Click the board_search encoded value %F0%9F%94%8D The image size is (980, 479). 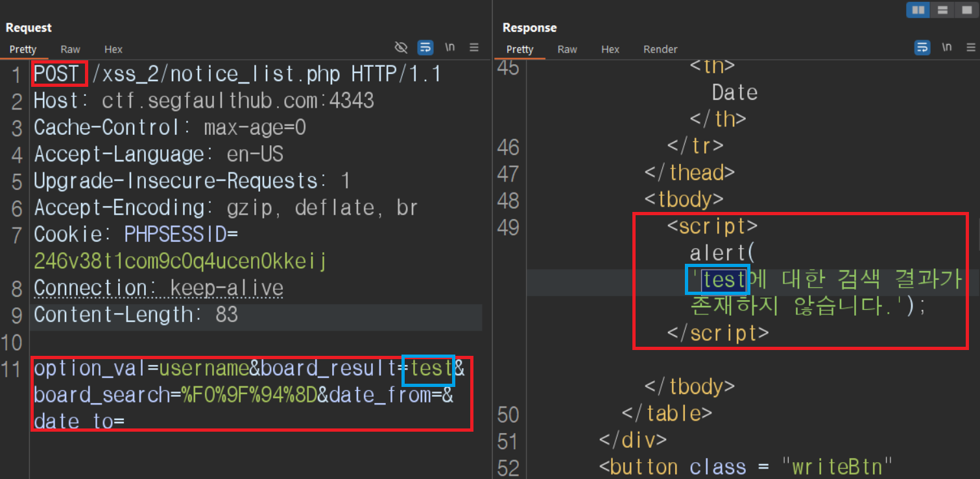250,395
